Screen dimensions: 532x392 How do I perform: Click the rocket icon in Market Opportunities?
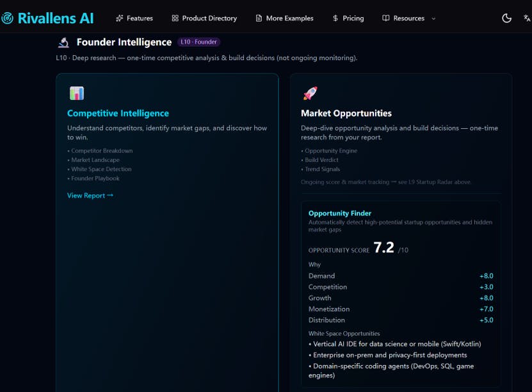(310, 94)
